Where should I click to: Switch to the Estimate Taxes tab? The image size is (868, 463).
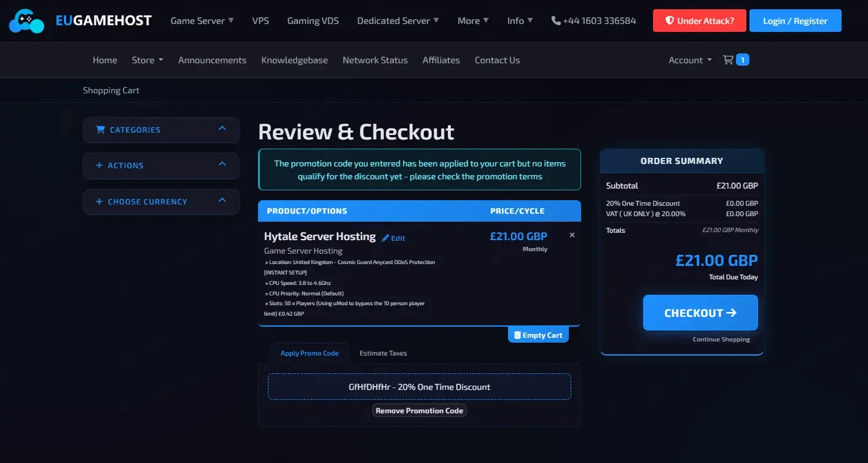[383, 353]
